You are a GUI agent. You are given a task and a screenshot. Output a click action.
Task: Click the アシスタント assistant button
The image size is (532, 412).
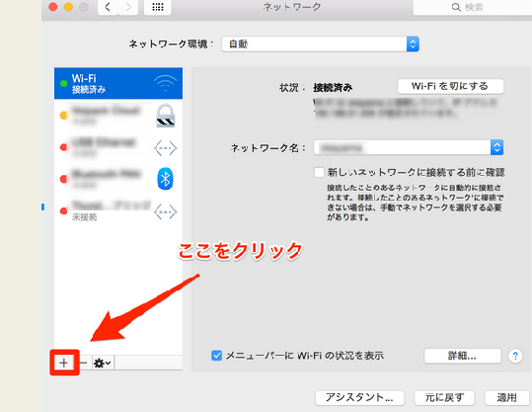(359, 397)
